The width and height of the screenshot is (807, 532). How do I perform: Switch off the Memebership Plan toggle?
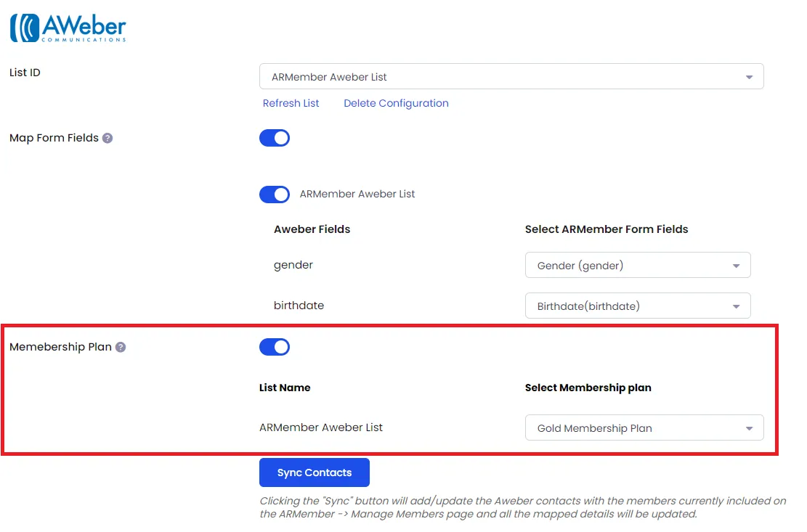275,348
